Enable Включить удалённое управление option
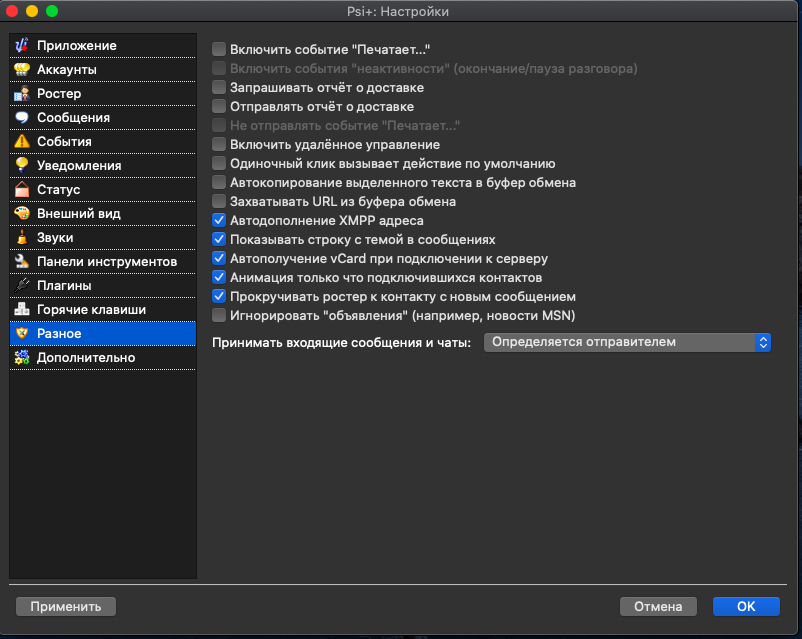 (x=219, y=145)
